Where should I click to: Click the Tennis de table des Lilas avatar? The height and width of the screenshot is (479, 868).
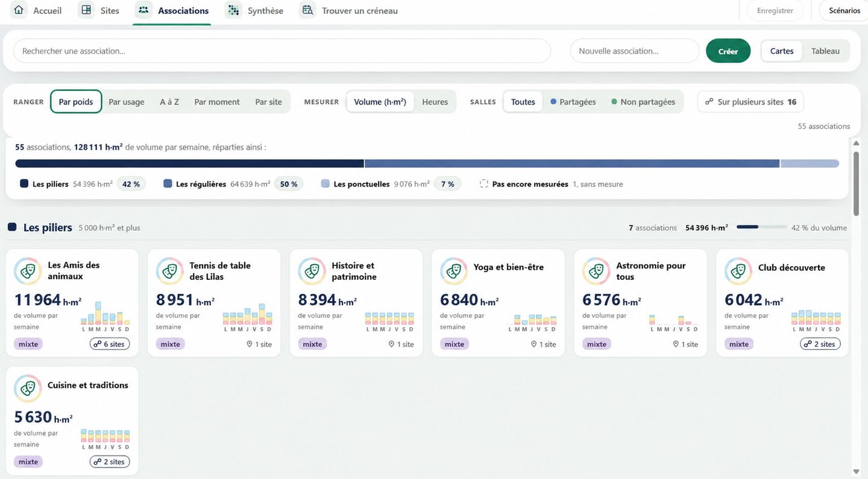click(169, 271)
